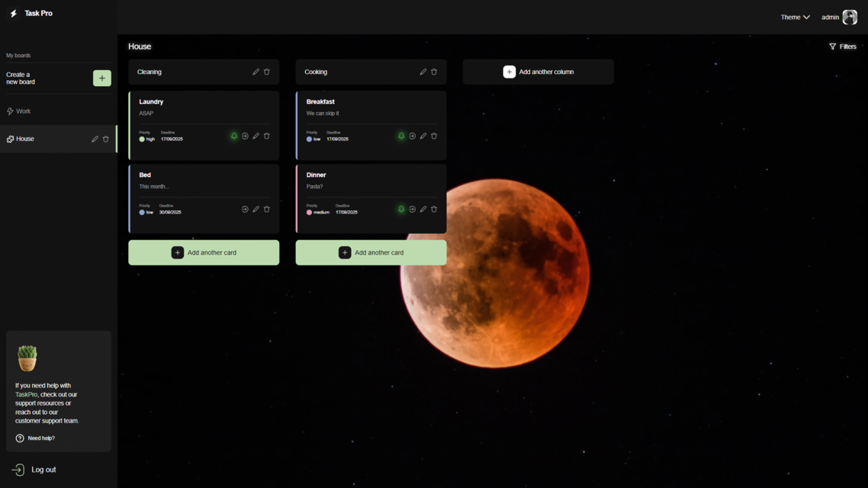Edit the Laundry card

point(256,136)
